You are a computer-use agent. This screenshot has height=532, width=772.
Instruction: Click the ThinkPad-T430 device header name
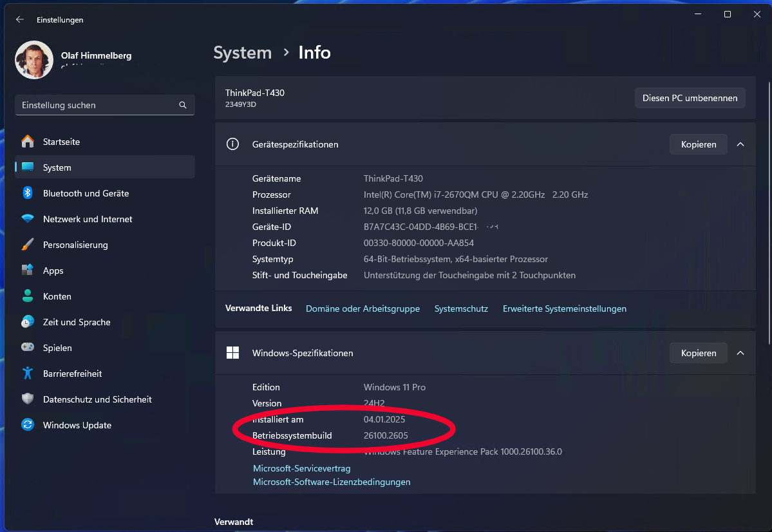pyautogui.click(x=255, y=93)
